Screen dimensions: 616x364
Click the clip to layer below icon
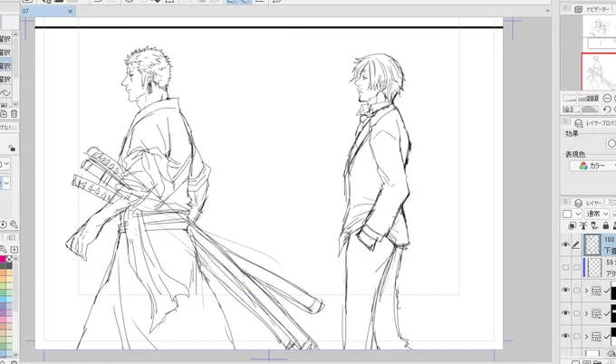[x=573, y=225]
